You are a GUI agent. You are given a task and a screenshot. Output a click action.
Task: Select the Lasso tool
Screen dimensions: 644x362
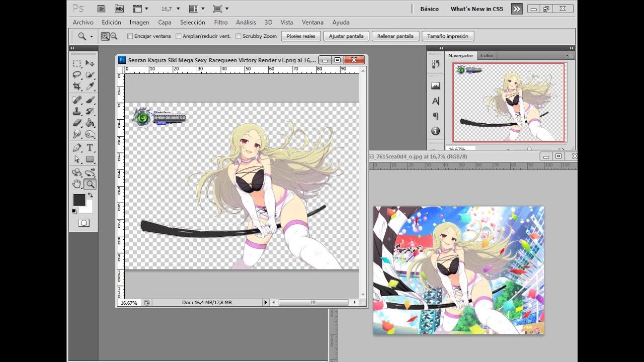(77, 75)
